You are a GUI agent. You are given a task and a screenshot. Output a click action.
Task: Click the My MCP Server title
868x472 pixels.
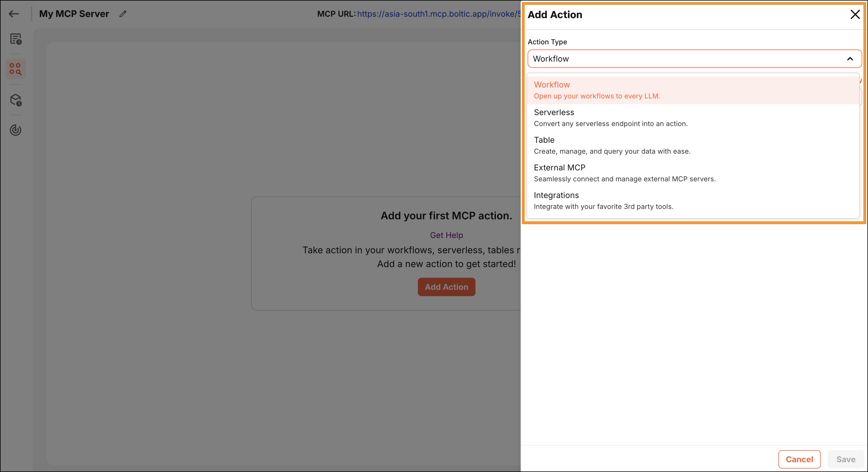coord(74,14)
